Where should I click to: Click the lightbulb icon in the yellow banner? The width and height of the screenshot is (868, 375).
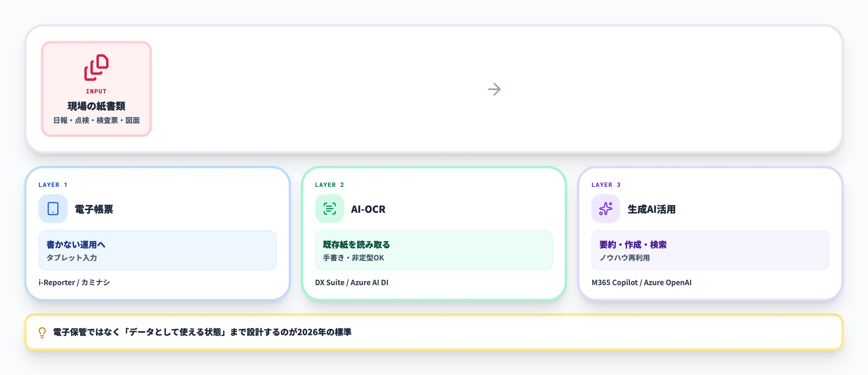tap(42, 332)
